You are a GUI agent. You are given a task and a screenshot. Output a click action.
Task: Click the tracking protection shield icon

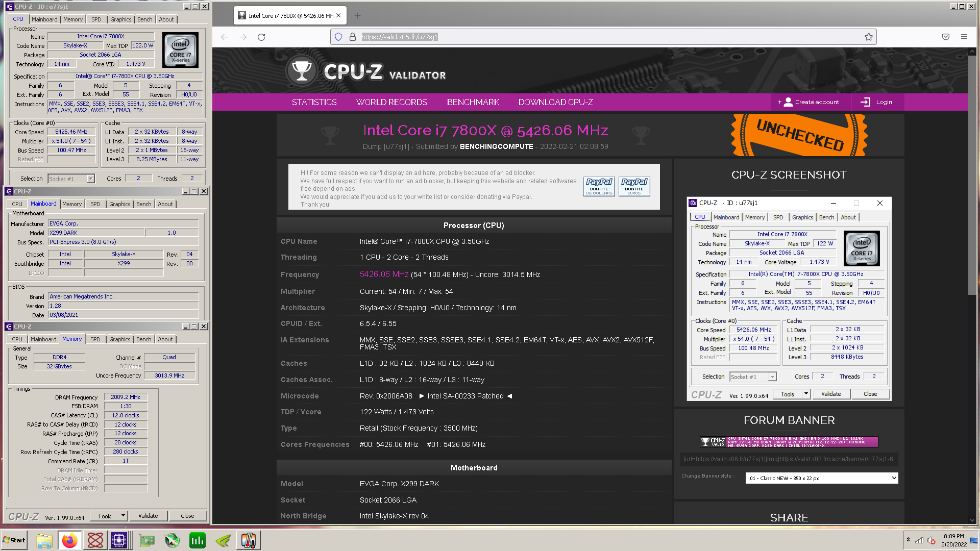[338, 37]
